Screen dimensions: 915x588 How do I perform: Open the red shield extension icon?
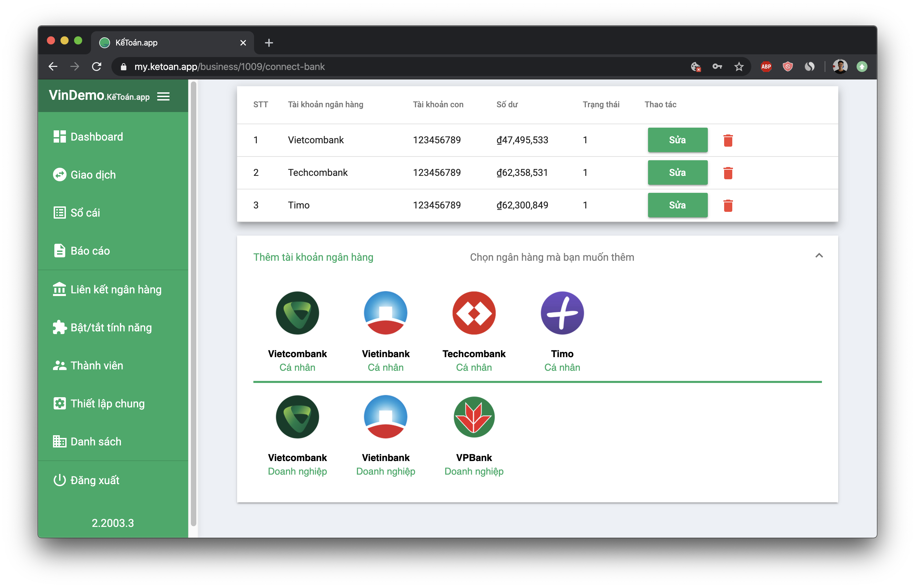(787, 67)
